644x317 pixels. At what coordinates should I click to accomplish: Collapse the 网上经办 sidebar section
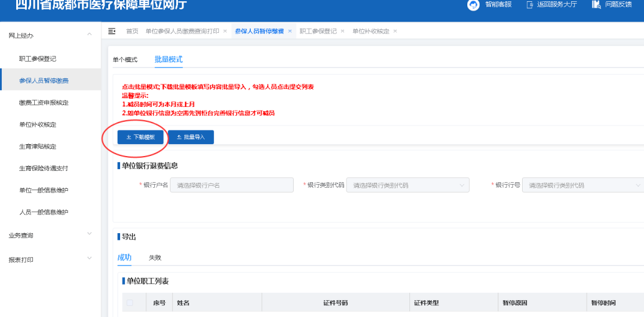pyautogui.click(x=90, y=34)
